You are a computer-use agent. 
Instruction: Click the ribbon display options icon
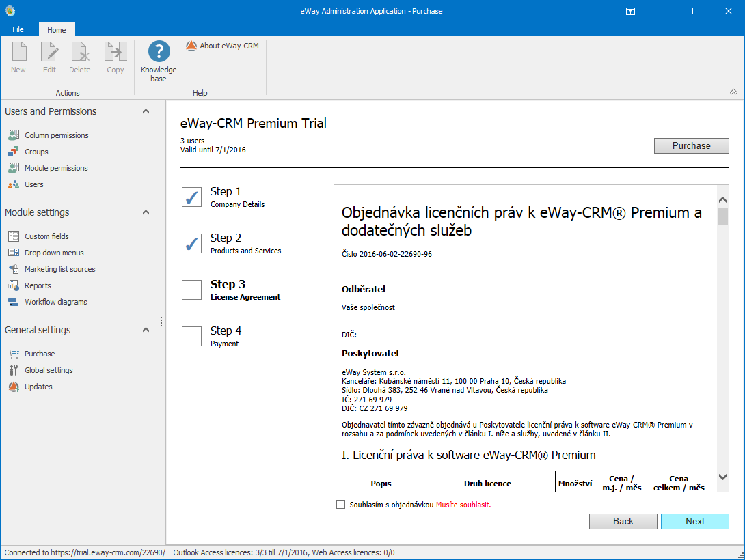click(630, 11)
